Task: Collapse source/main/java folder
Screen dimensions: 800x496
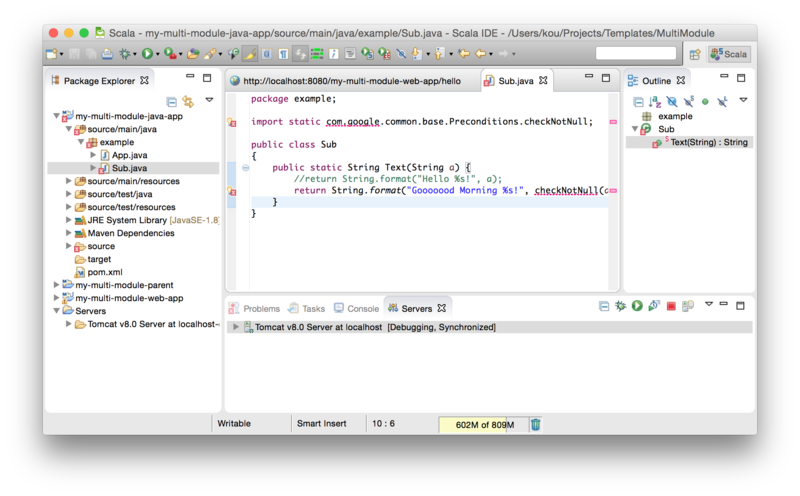Action: click(68, 129)
